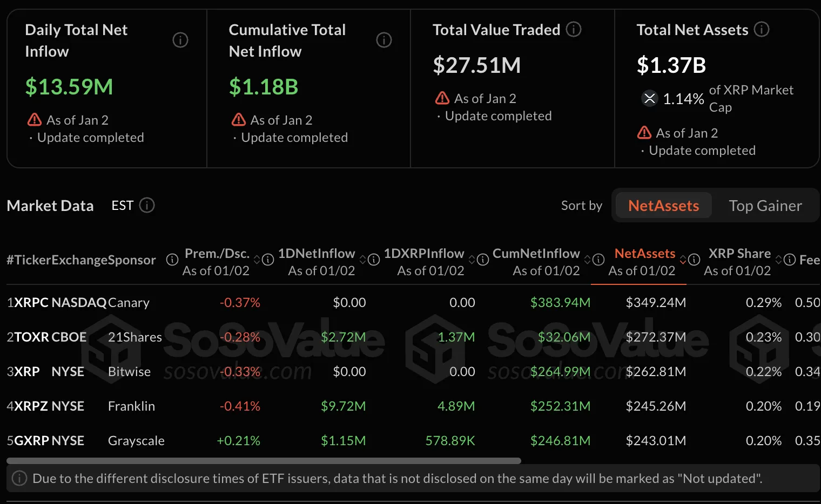The width and height of the screenshot is (821, 504).
Task: Click the info icon beside NetAssets column header
Action: click(695, 260)
